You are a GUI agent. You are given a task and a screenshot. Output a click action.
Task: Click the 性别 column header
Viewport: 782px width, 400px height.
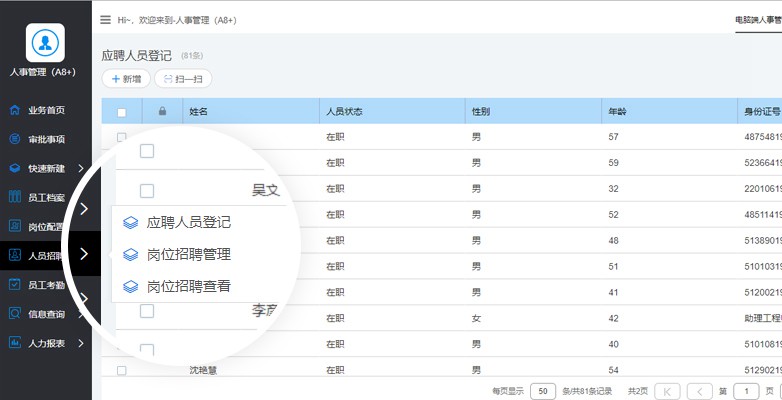pyautogui.click(x=481, y=112)
